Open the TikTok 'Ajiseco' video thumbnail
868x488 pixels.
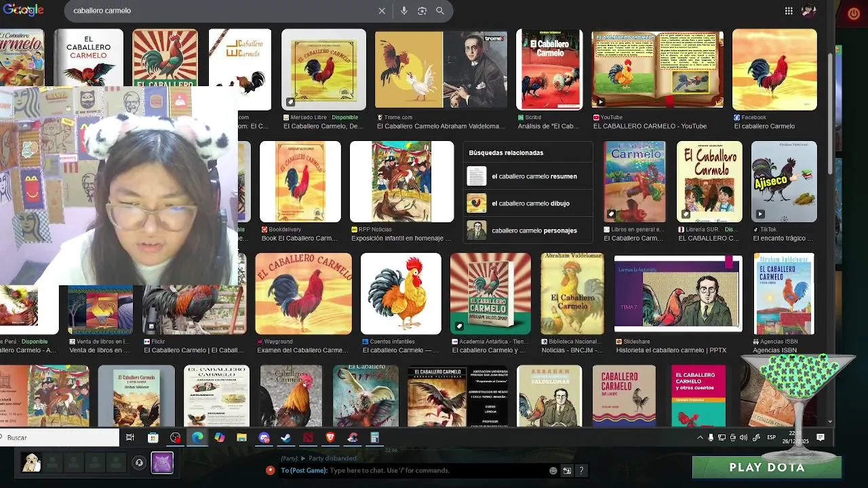click(784, 182)
